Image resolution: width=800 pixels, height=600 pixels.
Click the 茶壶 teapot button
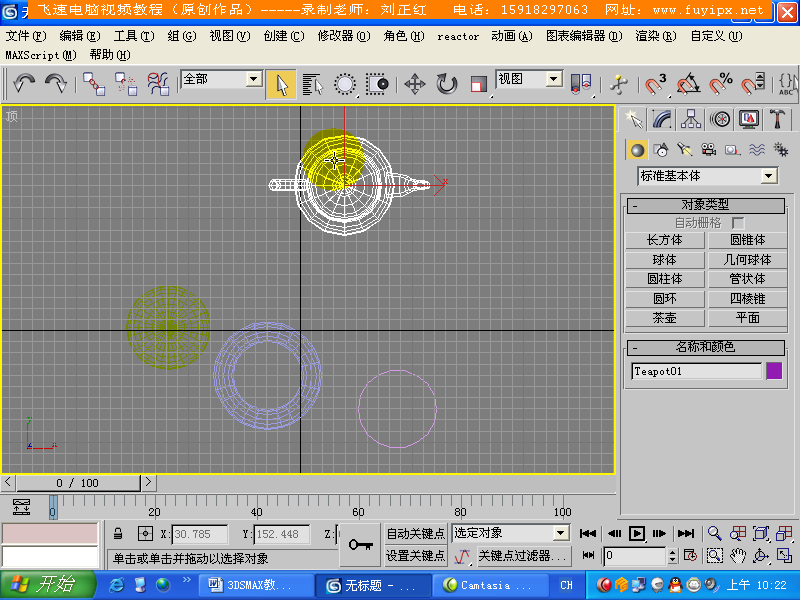coord(665,318)
